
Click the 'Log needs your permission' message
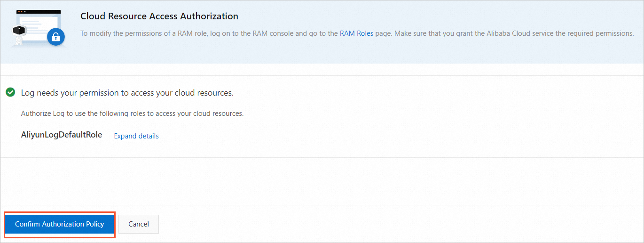click(x=127, y=93)
